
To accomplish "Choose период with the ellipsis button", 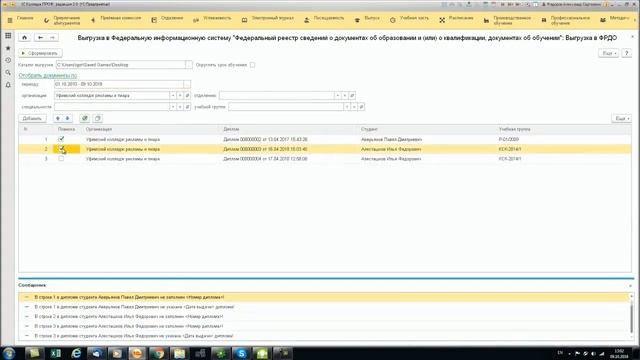I will (x=187, y=84).
